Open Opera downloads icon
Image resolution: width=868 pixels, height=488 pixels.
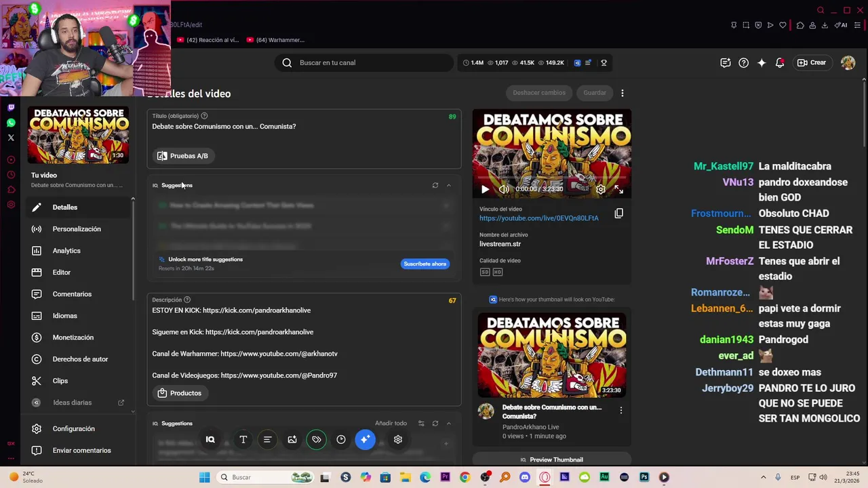(825, 25)
